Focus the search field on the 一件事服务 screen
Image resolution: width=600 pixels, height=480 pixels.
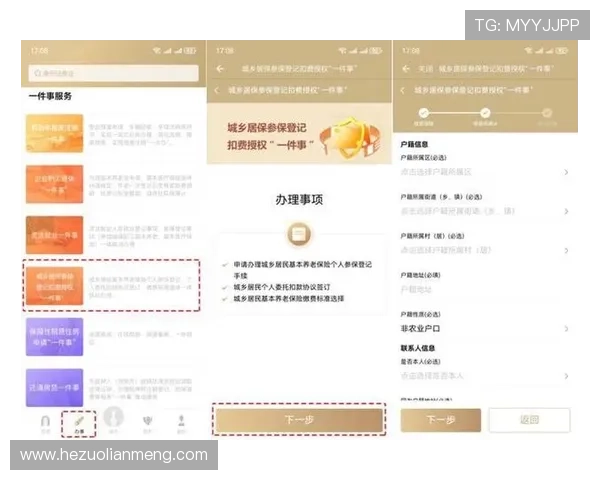113,73
